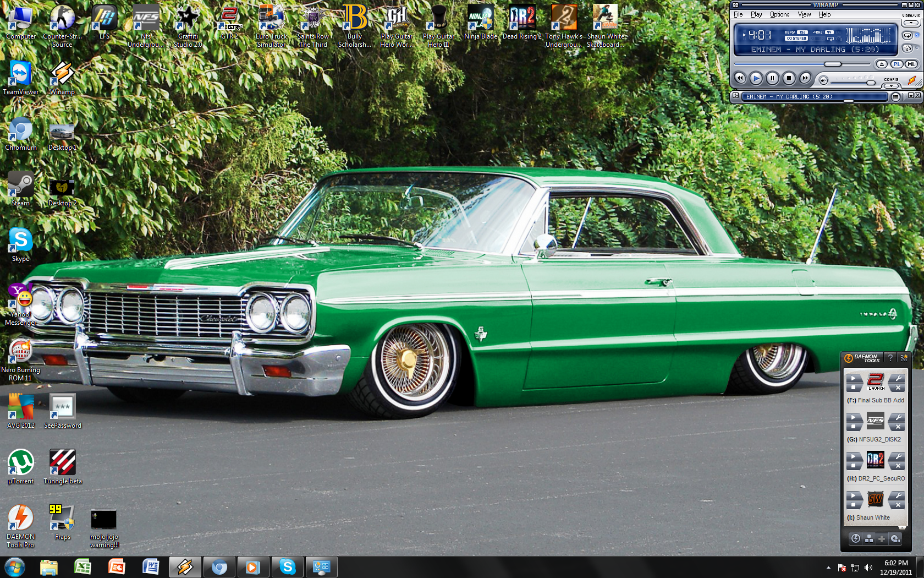The image size is (924, 578).
Task: Open the Graffiti Studio 2.0 shortcut
Action: (188, 25)
